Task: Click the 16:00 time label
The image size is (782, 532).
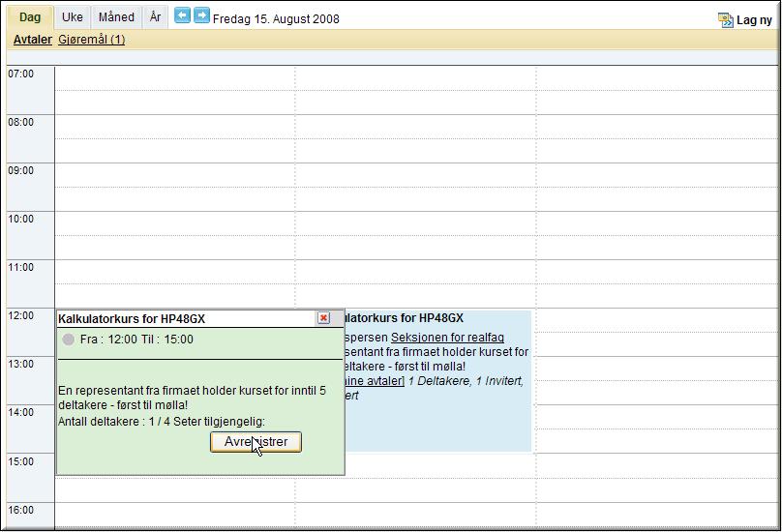Action: pos(21,510)
